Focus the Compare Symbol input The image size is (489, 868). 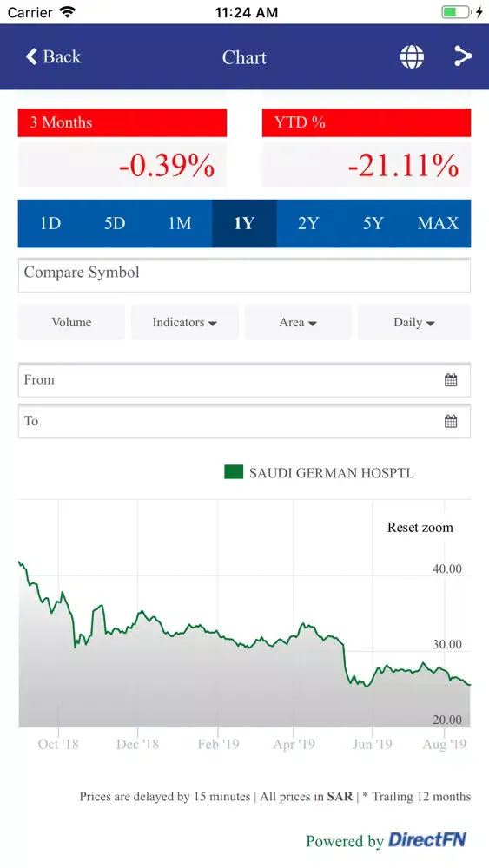pos(244,274)
